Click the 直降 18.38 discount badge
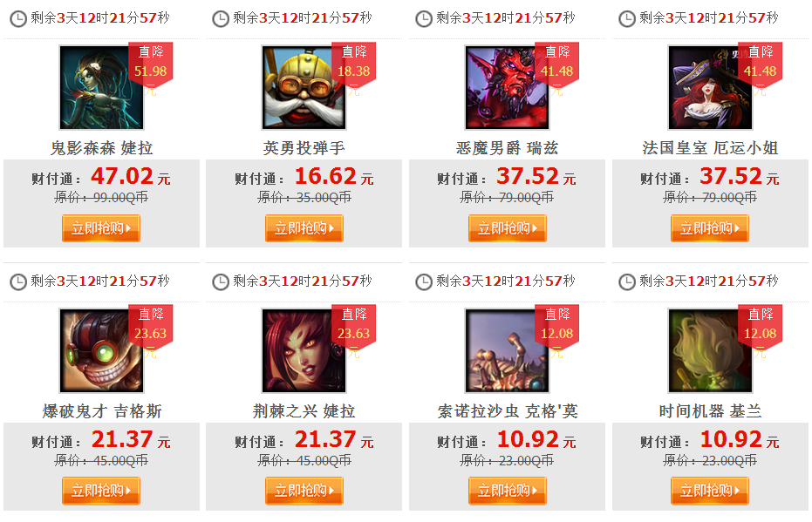 (x=354, y=64)
